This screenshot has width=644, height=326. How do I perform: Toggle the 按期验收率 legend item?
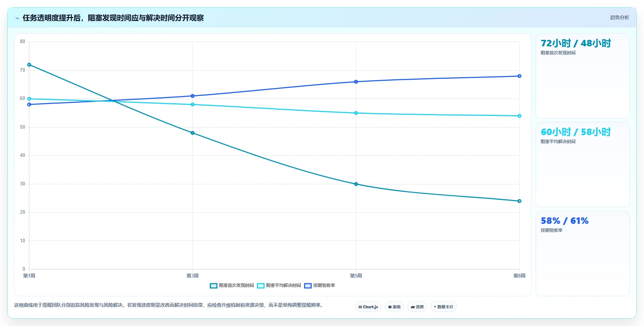(320, 285)
